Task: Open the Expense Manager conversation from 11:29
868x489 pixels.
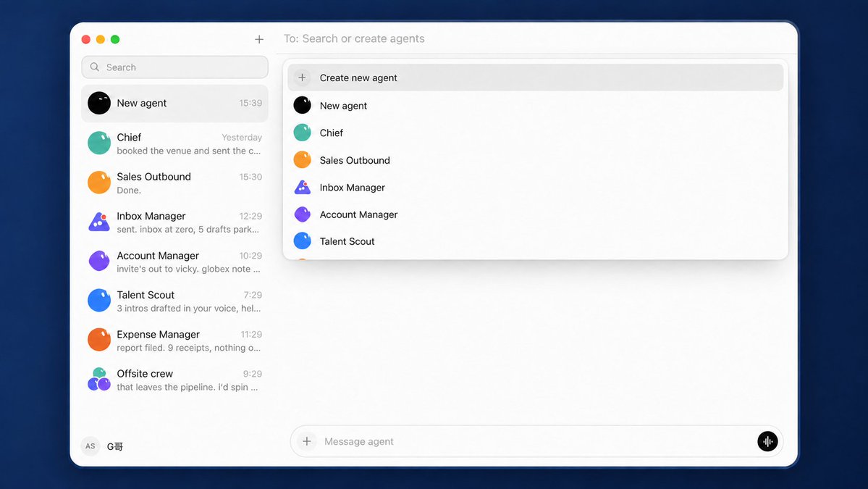Action: [175, 340]
